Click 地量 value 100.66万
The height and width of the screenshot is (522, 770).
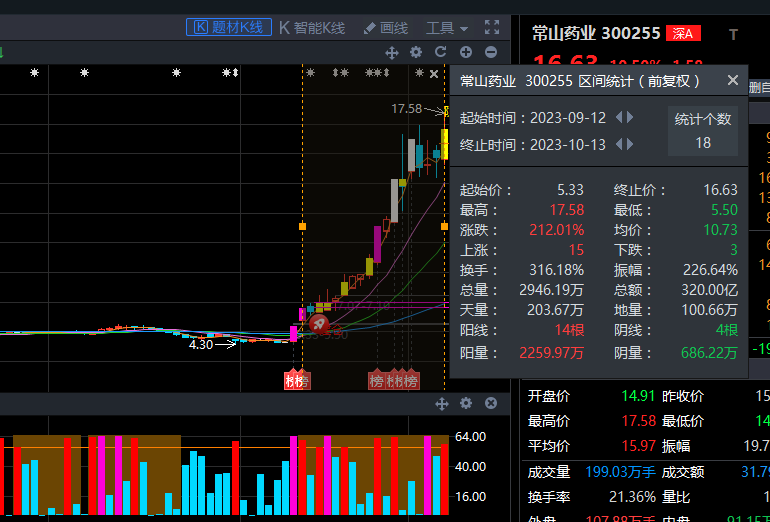[x=710, y=310]
